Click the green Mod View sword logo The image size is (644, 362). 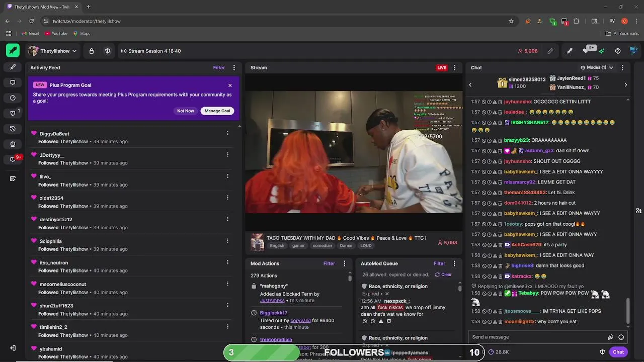tap(13, 51)
